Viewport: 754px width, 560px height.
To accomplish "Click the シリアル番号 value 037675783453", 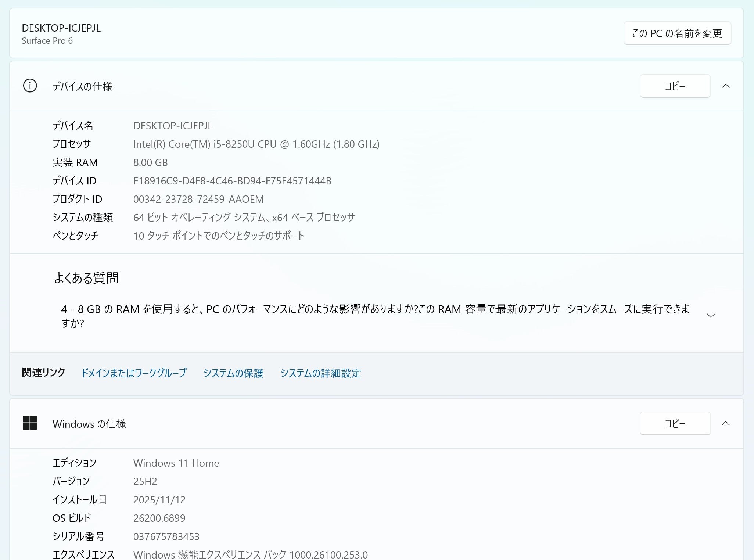I will click(x=166, y=536).
